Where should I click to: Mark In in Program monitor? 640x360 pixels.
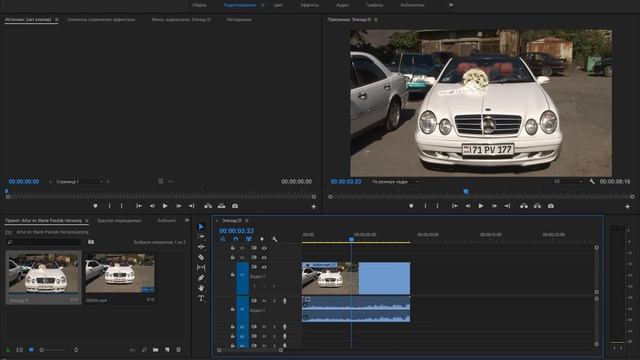[425, 206]
